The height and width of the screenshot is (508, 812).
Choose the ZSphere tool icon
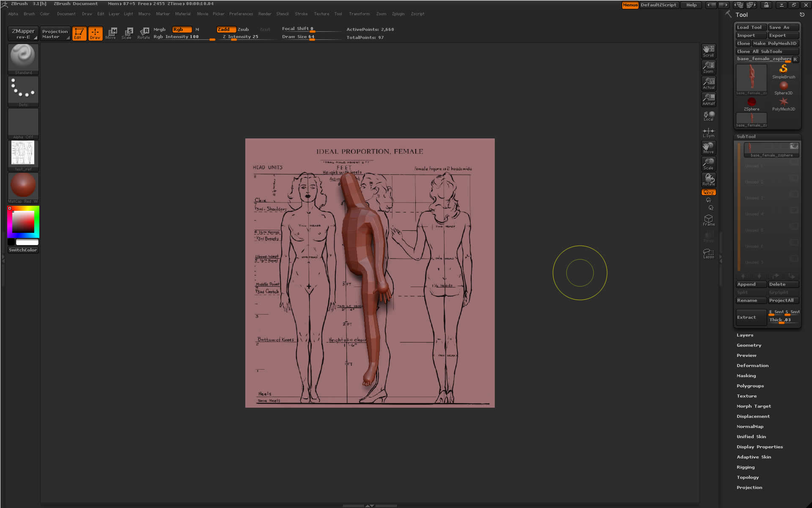coord(751,103)
